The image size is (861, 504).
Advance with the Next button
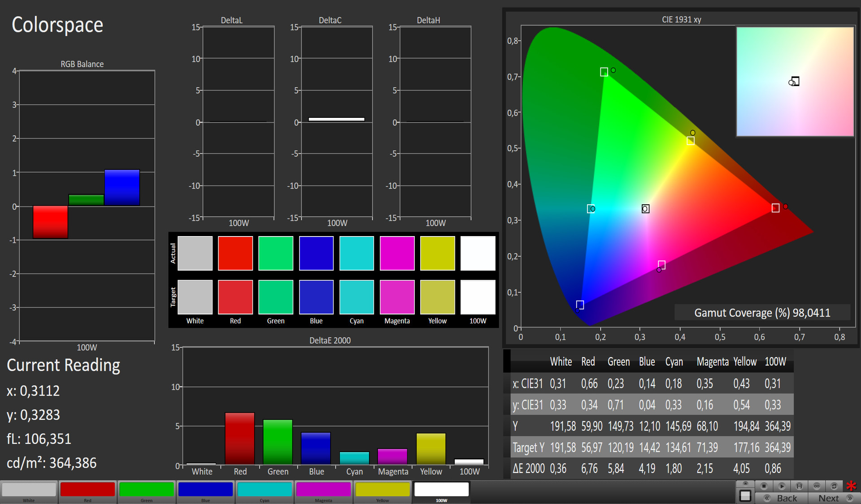click(x=834, y=498)
